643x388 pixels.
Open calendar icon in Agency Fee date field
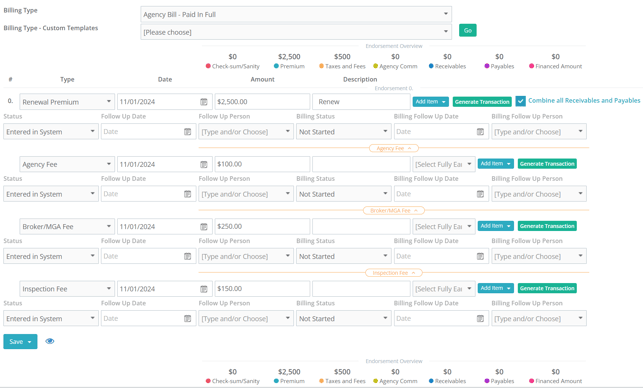tap(204, 164)
